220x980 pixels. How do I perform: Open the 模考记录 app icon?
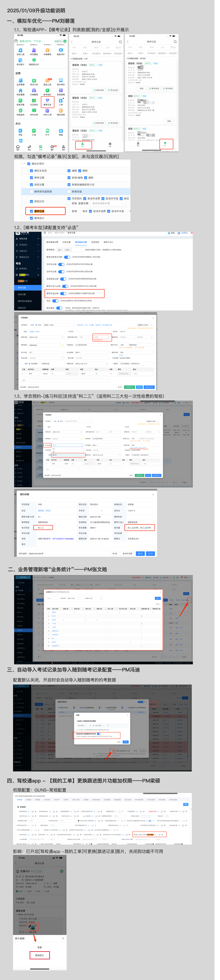[x=48, y=102]
